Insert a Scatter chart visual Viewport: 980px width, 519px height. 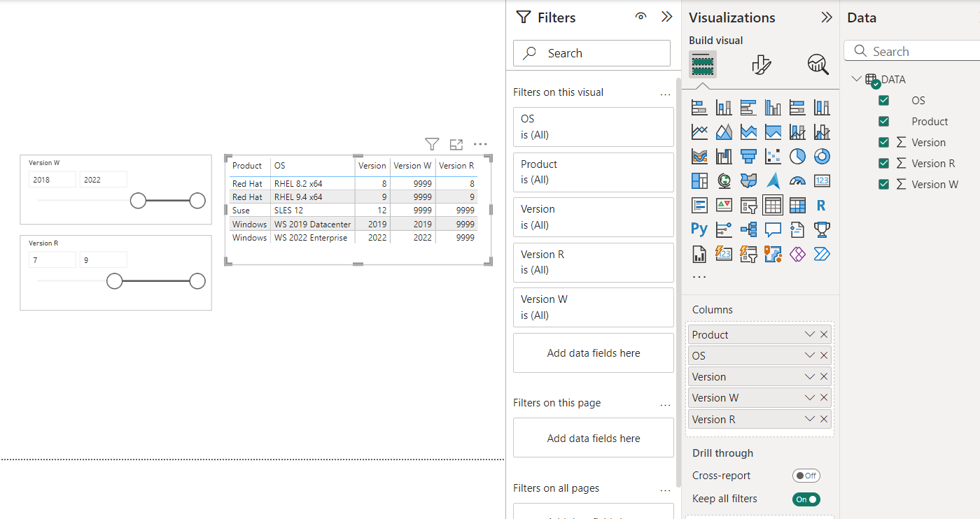pyautogui.click(x=773, y=156)
